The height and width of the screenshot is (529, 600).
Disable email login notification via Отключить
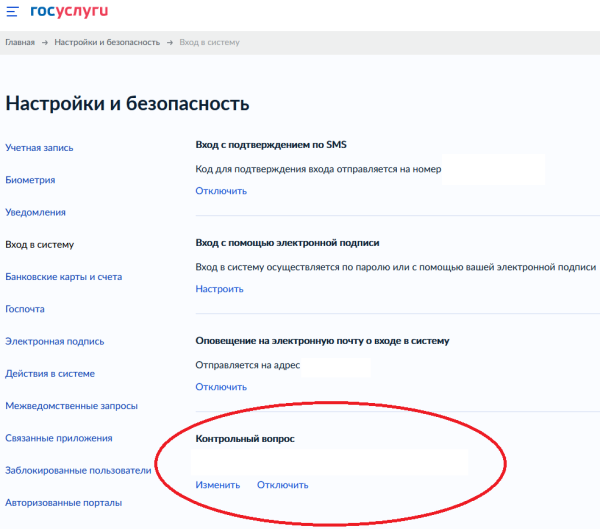pos(221,387)
